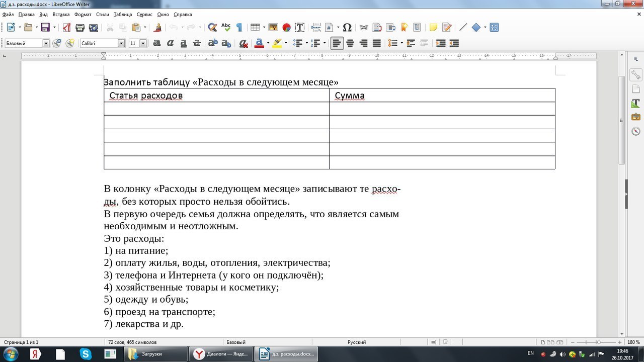Click the Clone Formatting paintbrush icon

[158, 28]
